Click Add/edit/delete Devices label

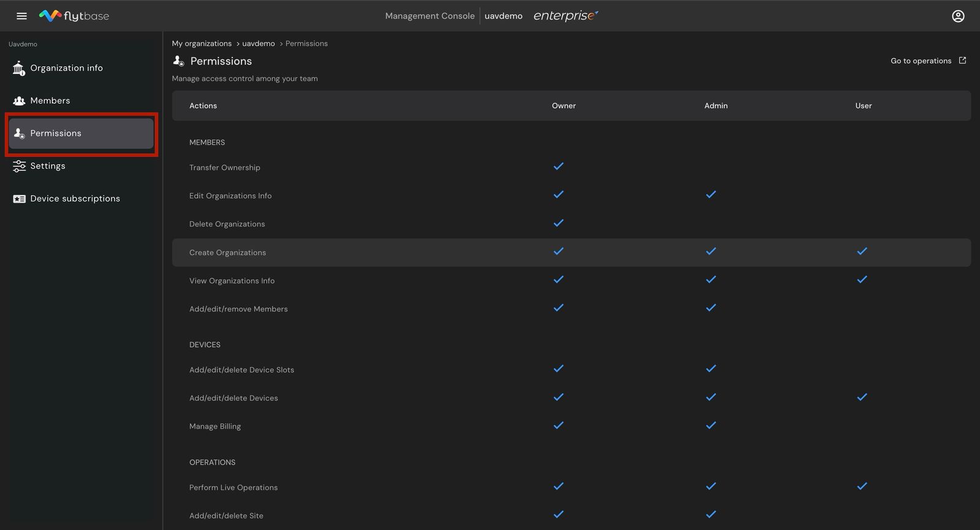[233, 398]
